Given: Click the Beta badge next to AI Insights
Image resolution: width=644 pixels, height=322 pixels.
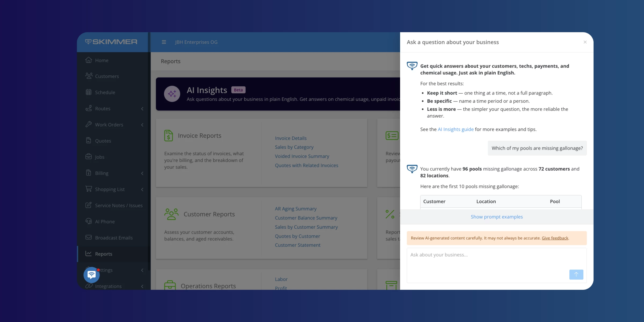Looking at the screenshot, I should [238, 90].
